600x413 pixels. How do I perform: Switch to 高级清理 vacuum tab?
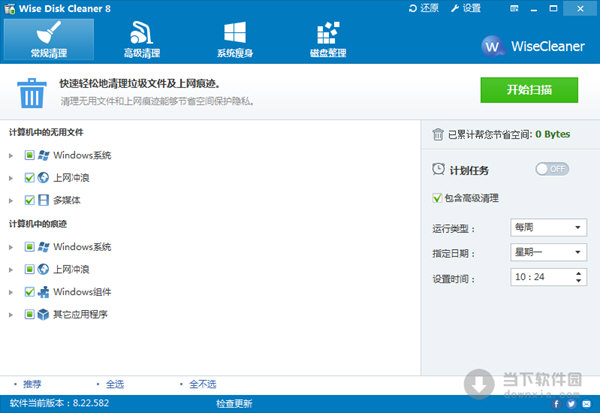tap(142, 39)
